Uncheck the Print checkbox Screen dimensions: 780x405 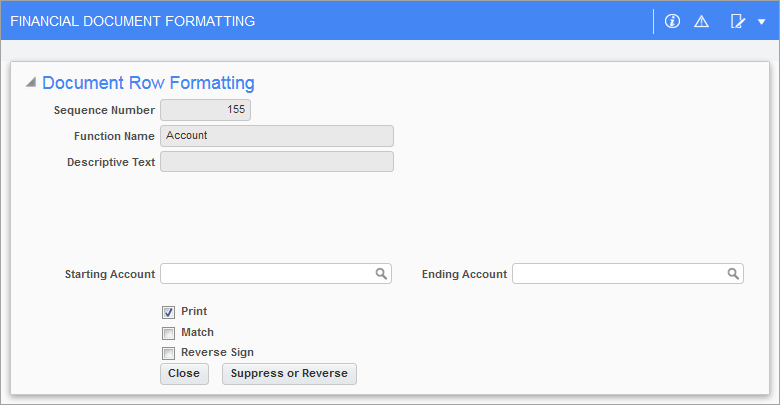(169, 312)
